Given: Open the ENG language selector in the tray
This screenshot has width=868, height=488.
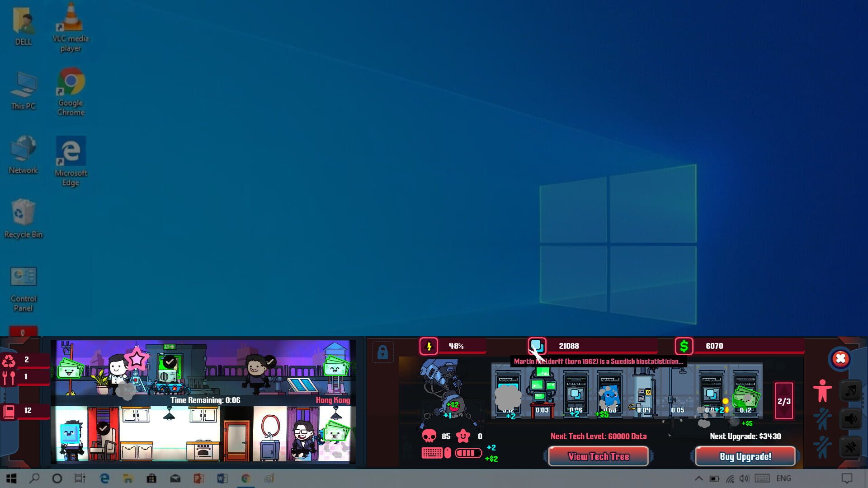Looking at the screenshot, I should click(784, 478).
